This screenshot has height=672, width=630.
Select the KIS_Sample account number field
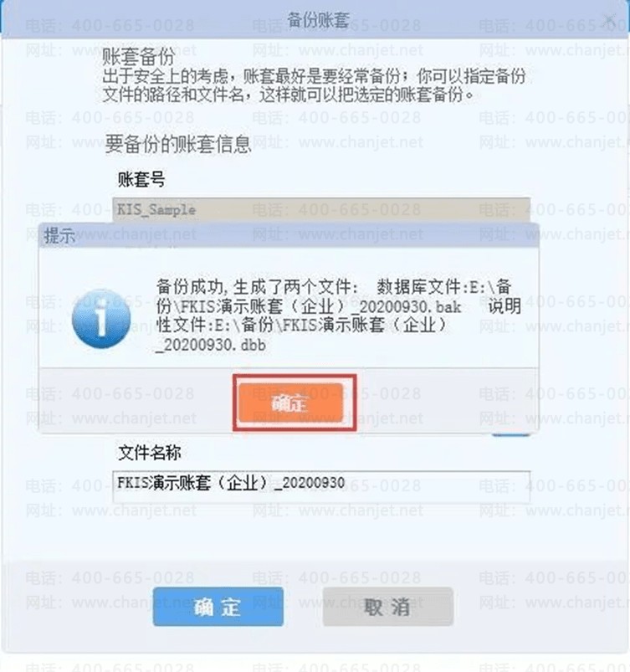click(x=321, y=210)
